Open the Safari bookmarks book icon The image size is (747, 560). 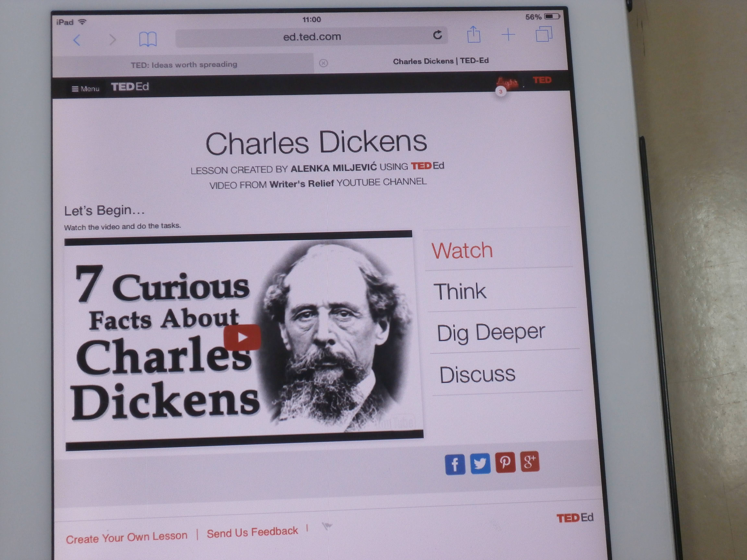[148, 39]
